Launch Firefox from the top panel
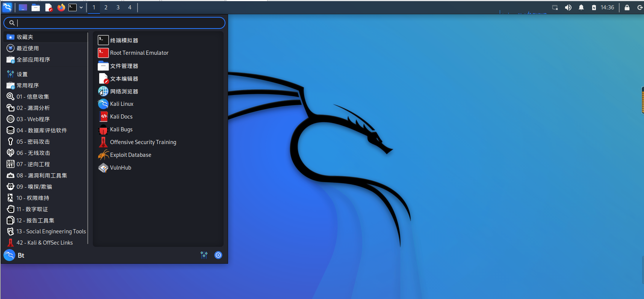The width and height of the screenshot is (644, 299). (x=61, y=8)
